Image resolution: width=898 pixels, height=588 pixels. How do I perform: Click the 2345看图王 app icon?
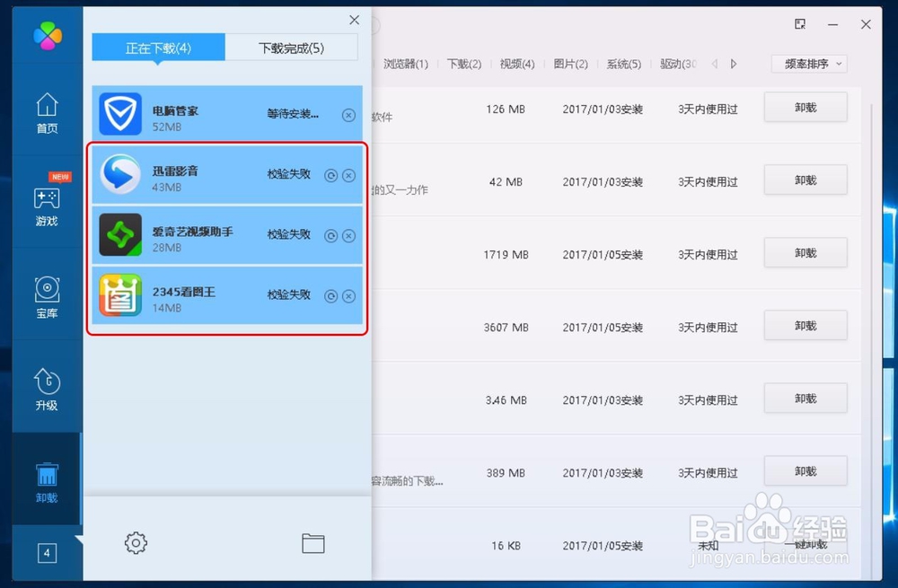click(x=120, y=294)
